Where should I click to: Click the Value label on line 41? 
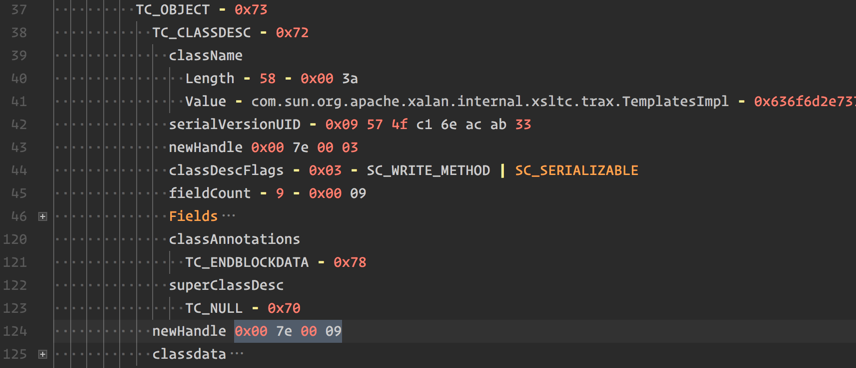206,102
